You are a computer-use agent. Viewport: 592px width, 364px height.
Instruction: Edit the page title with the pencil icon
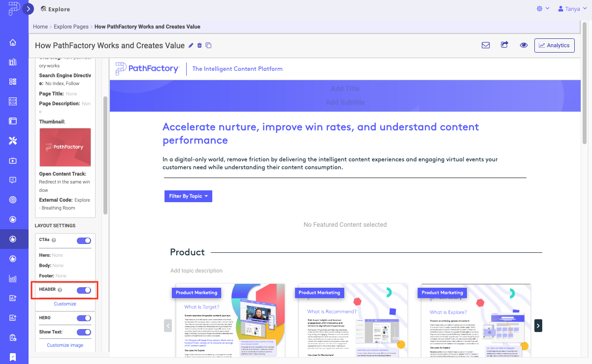191,45
